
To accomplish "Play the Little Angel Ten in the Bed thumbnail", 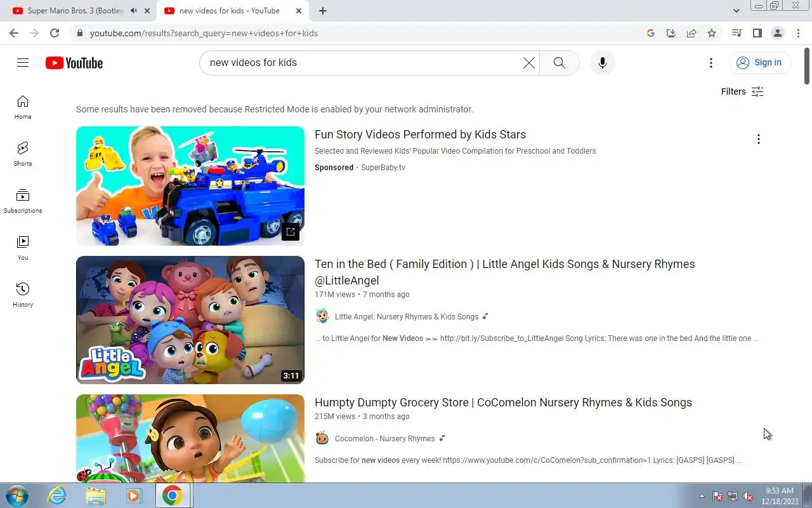I will click(x=190, y=320).
